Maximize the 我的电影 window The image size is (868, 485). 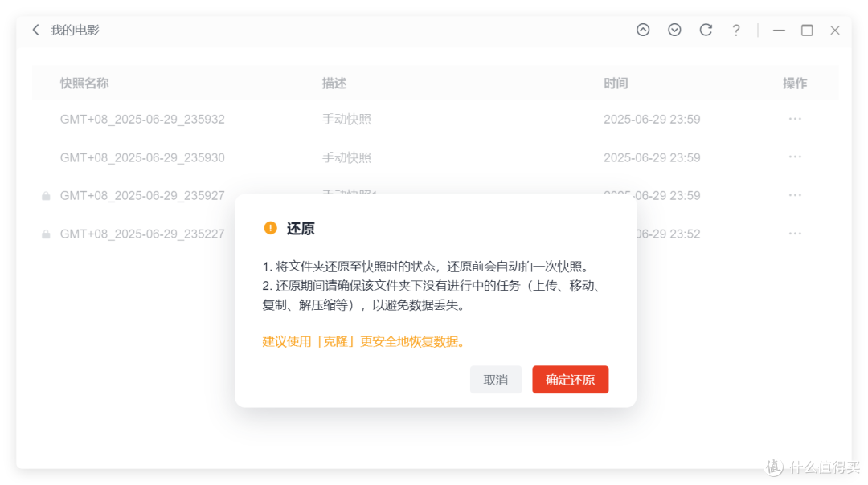[x=807, y=31]
